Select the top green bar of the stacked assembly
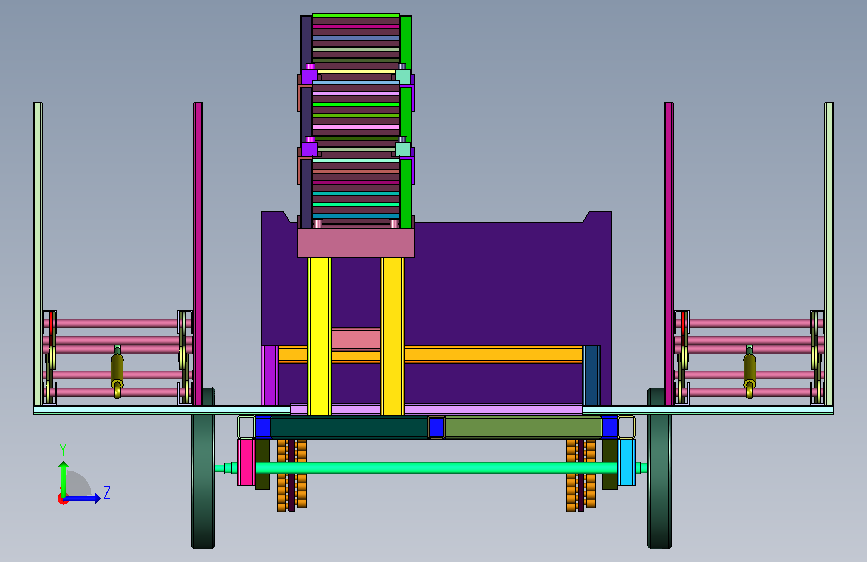 (x=356, y=15)
